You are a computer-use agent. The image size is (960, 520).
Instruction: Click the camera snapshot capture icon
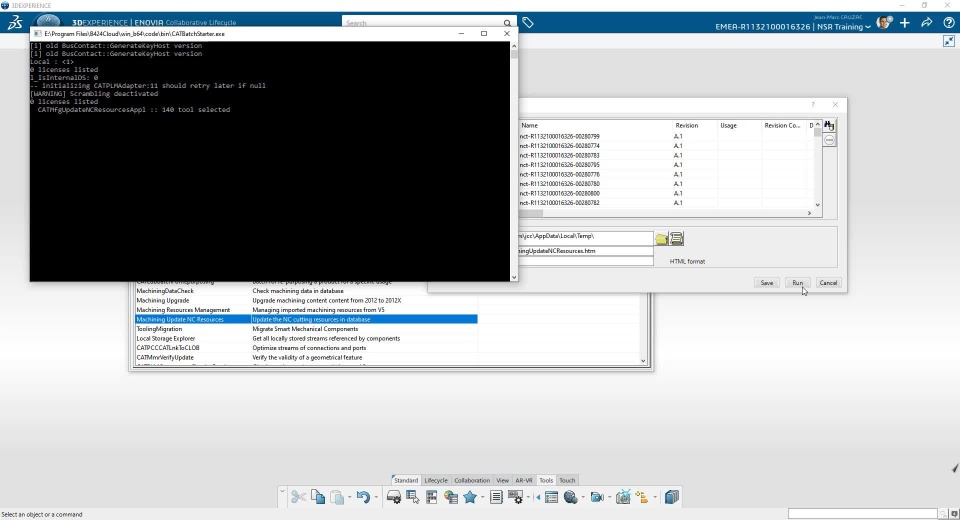point(623,497)
